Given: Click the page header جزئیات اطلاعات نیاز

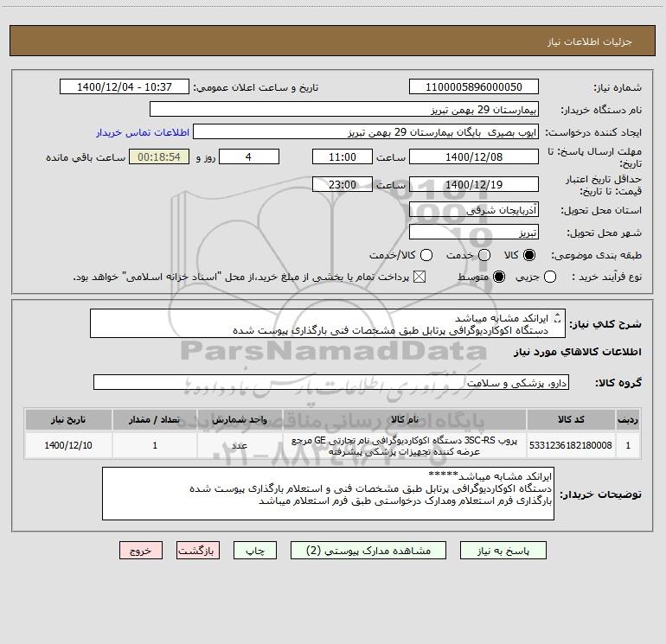Looking at the screenshot, I should pos(590,41).
